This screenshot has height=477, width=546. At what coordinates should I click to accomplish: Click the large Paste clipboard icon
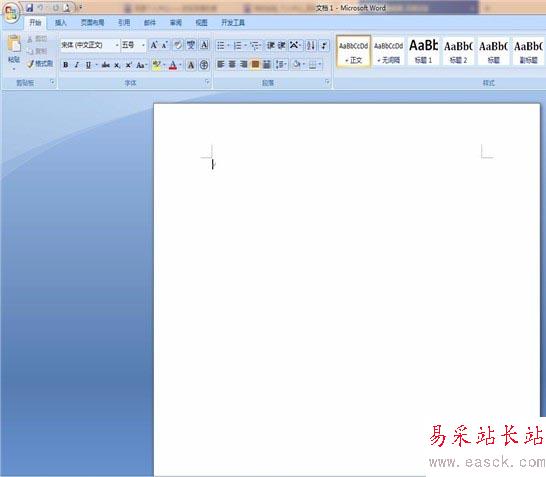tap(14, 45)
